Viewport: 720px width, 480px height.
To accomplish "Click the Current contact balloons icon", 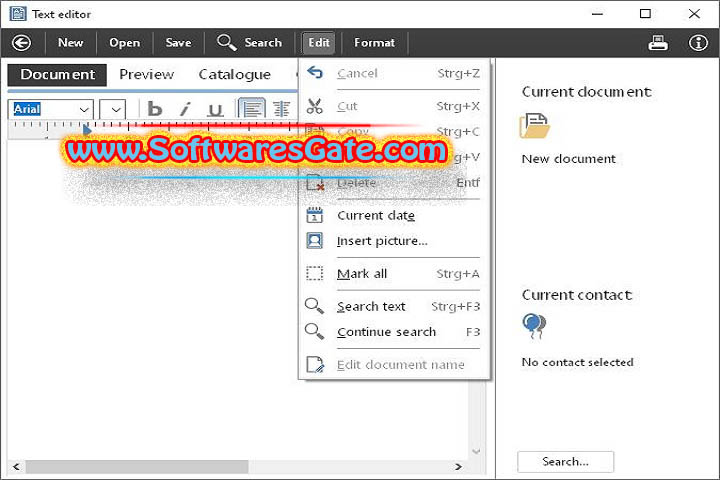I will pyautogui.click(x=534, y=327).
